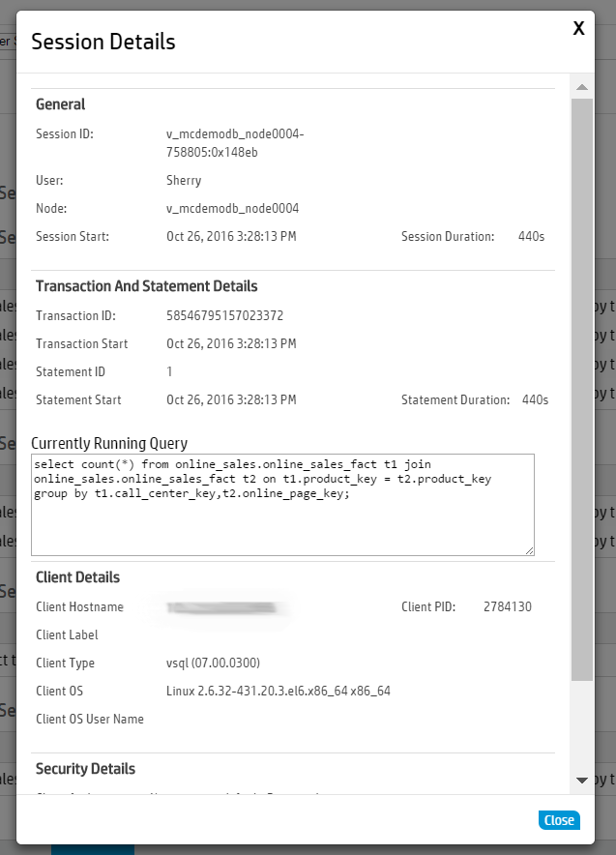This screenshot has width=616, height=855.
Task: Click the Session Duration value 440s
Action: 531,236
